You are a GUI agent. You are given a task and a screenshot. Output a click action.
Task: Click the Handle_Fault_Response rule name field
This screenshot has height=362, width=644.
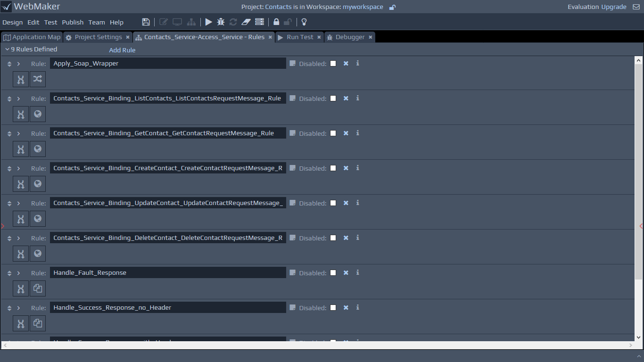pos(168,272)
